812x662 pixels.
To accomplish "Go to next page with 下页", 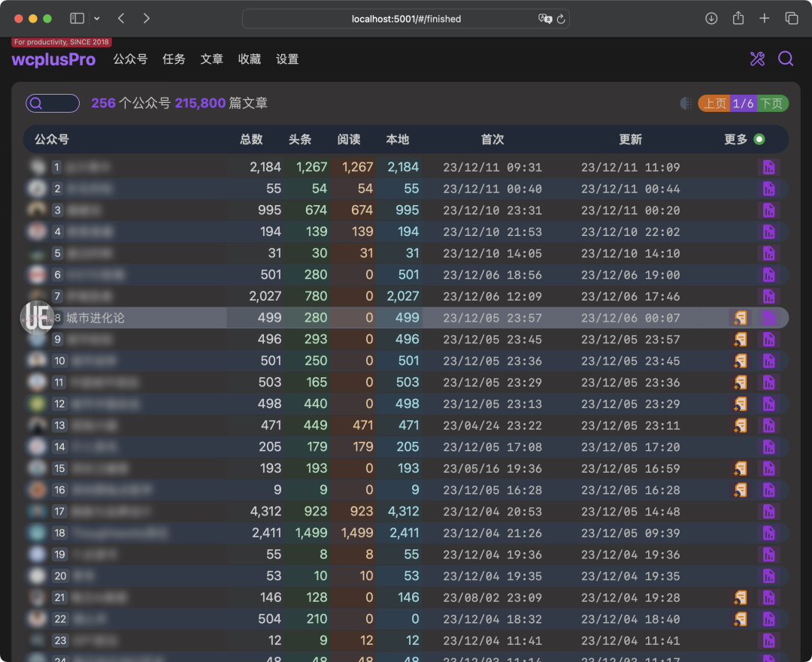I will coord(772,104).
